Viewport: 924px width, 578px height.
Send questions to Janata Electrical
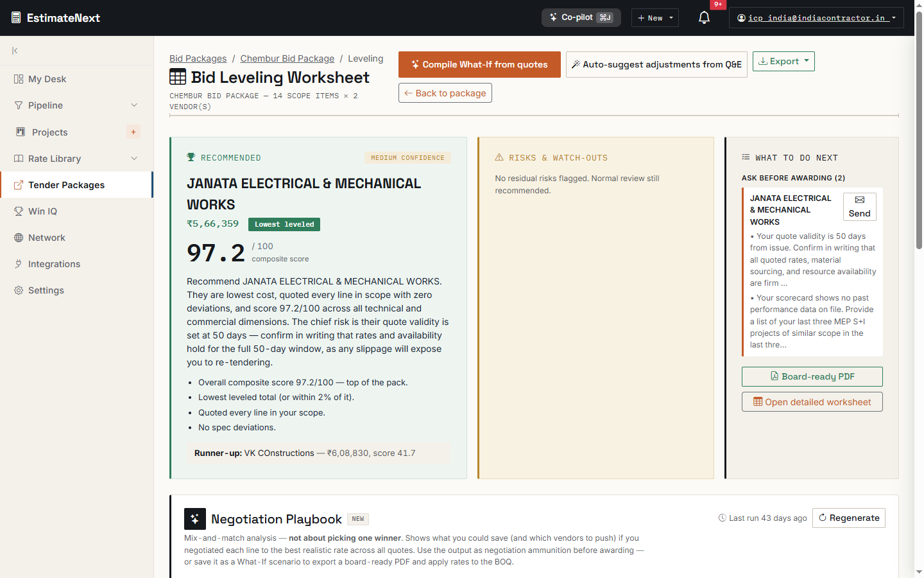click(860, 207)
